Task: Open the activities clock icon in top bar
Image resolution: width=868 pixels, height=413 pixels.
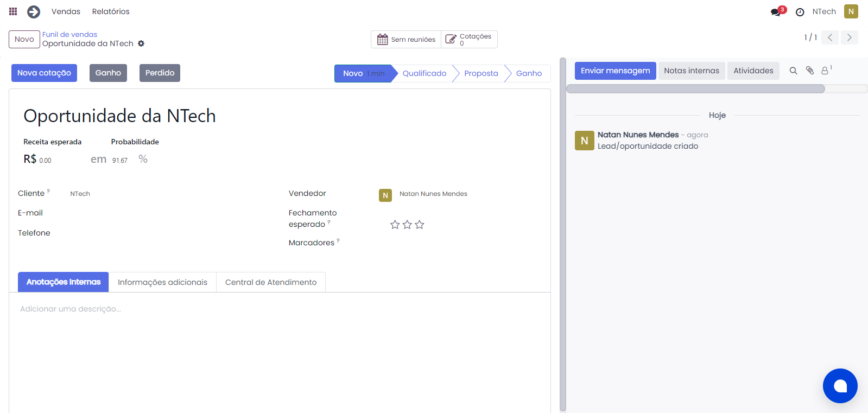Action: click(800, 12)
